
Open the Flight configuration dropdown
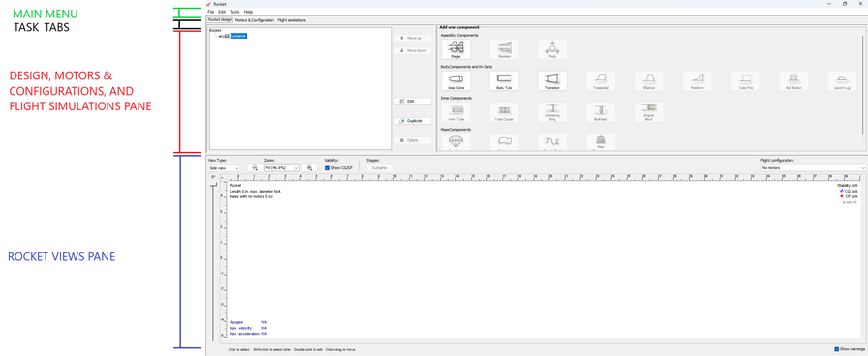(813, 168)
